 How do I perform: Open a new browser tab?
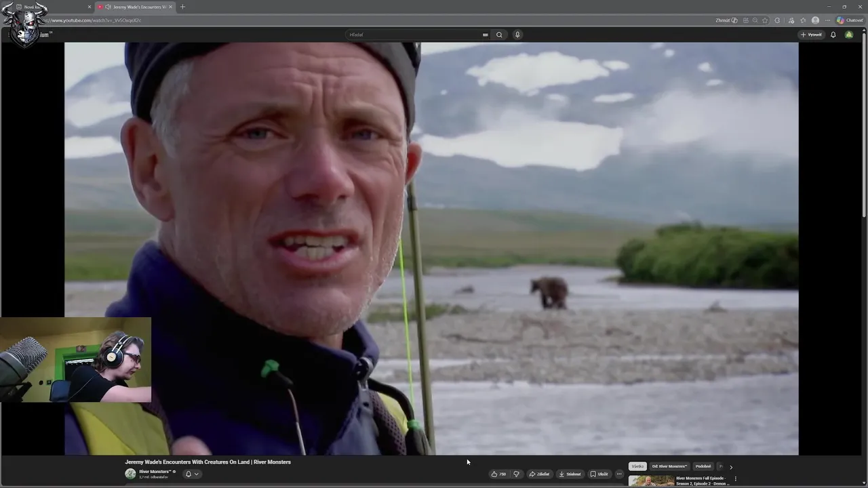coord(182,7)
